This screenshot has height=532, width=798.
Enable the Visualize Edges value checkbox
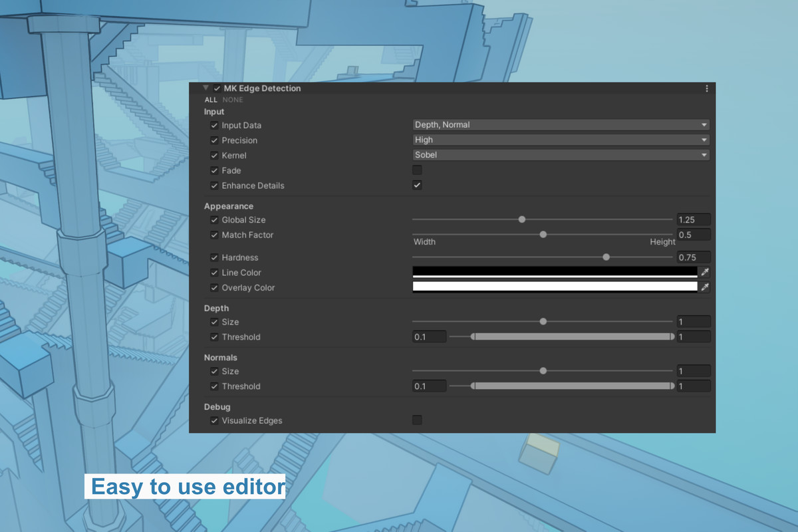[417, 420]
